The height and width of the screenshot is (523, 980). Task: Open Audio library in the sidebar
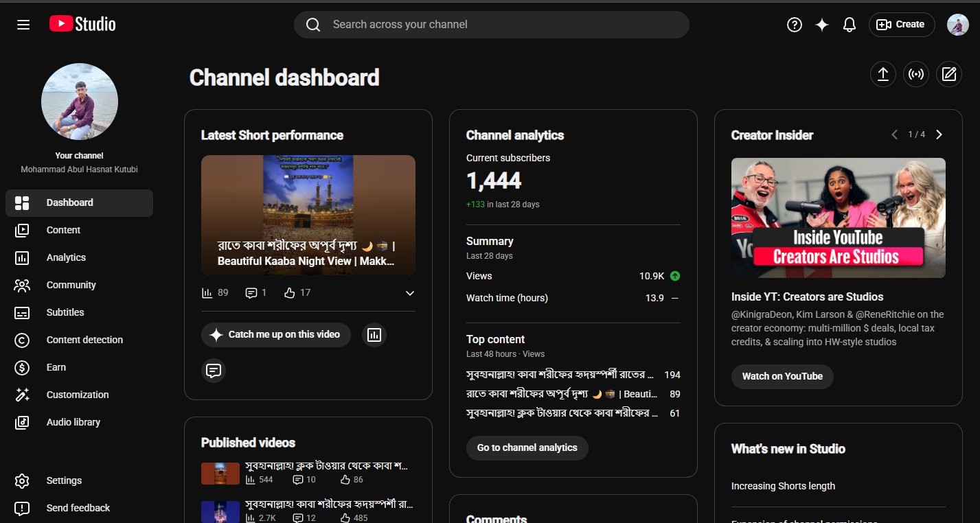point(79,423)
